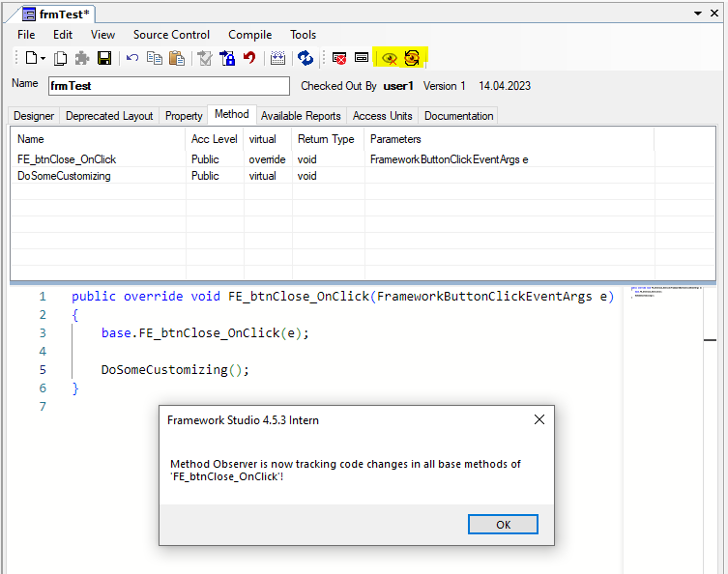Click the form preview window icon
Viewport: 728px width, 574px height.
(x=362, y=58)
